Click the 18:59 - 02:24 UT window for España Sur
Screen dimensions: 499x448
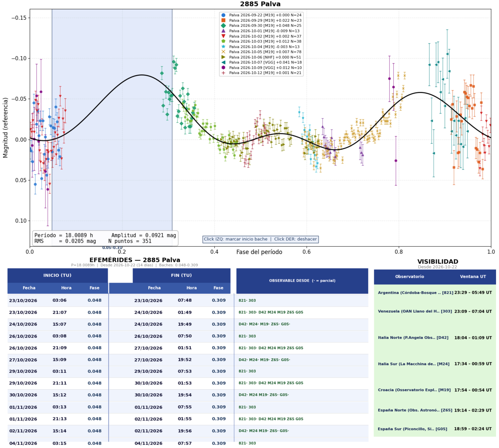tap(473, 429)
